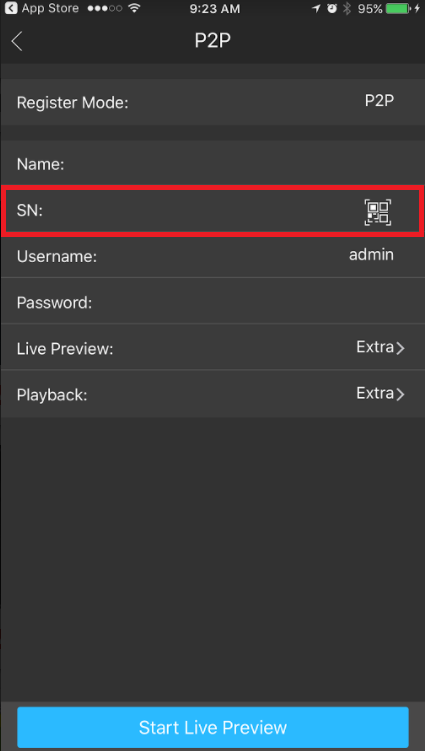This screenshot has width=425, height=751.
Task: Go back using the arrow icon
Action: click(17, 42)
